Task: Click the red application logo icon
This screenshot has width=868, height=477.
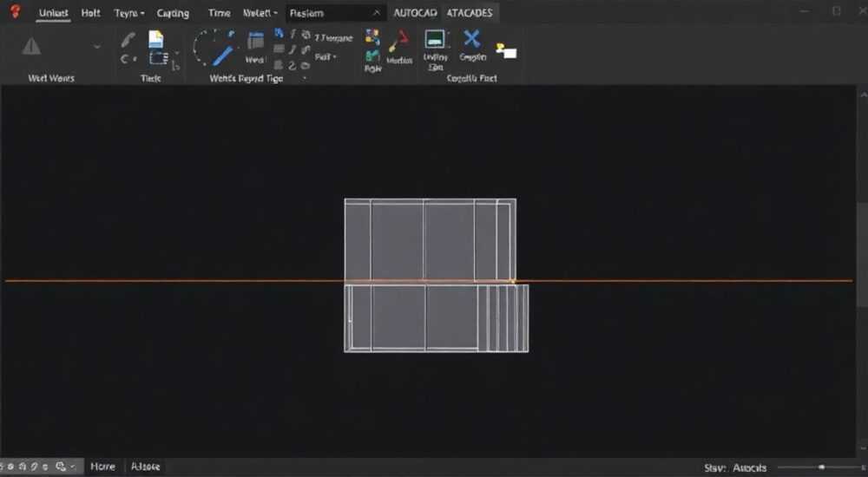Action: coord(15,11)
